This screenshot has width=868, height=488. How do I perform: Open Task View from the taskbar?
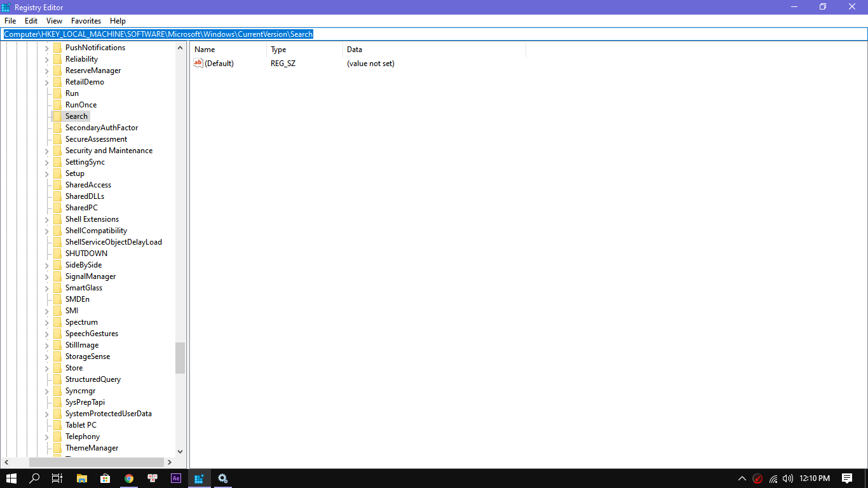[57, 478]
